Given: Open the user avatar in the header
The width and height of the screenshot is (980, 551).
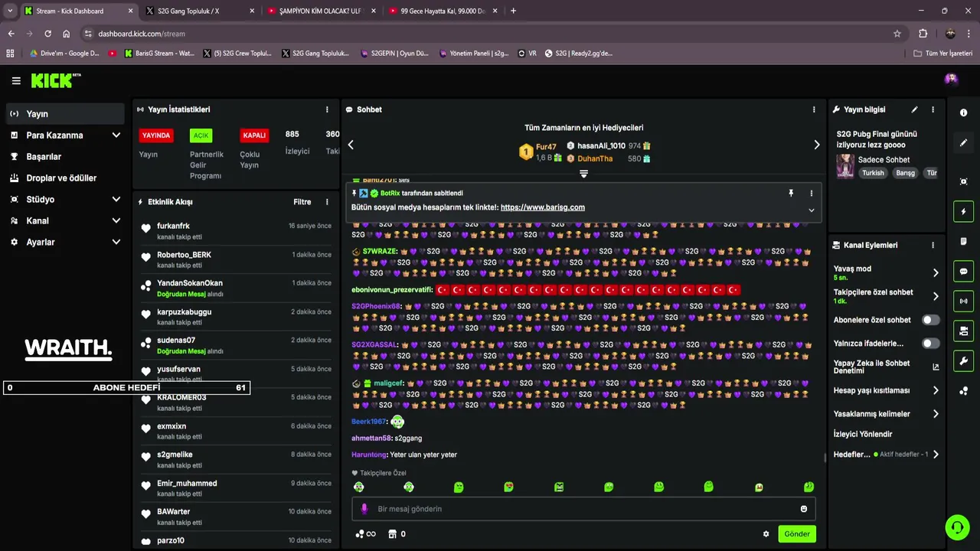Looking at the screenshot, I should pyautogui.click(x=951, y=79).
